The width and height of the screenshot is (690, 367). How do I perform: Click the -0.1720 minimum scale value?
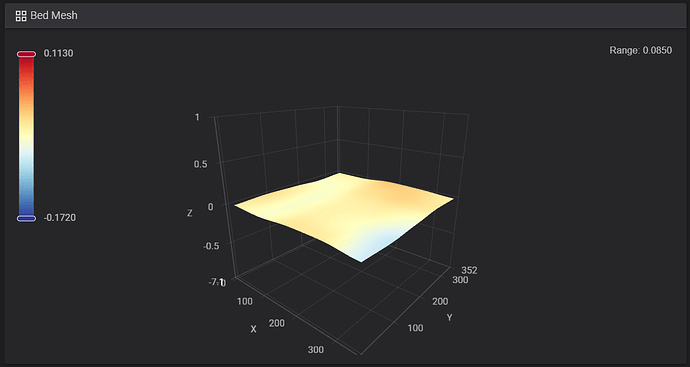[x=60, y=218]
